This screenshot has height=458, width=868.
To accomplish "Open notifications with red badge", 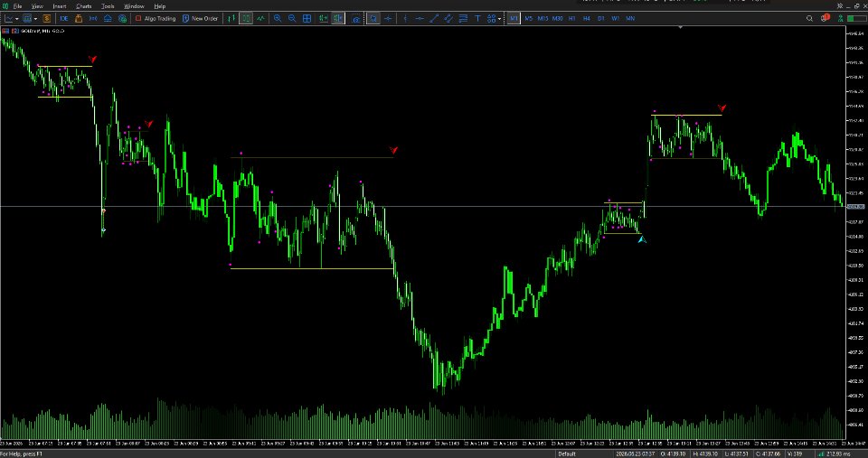I will [x=826, y=18].
